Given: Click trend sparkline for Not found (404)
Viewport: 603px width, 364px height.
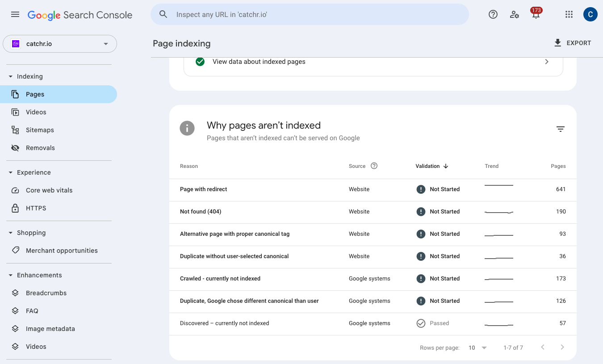Looking at the screenshot, I should pyautogui.click(x=499, y=212).
